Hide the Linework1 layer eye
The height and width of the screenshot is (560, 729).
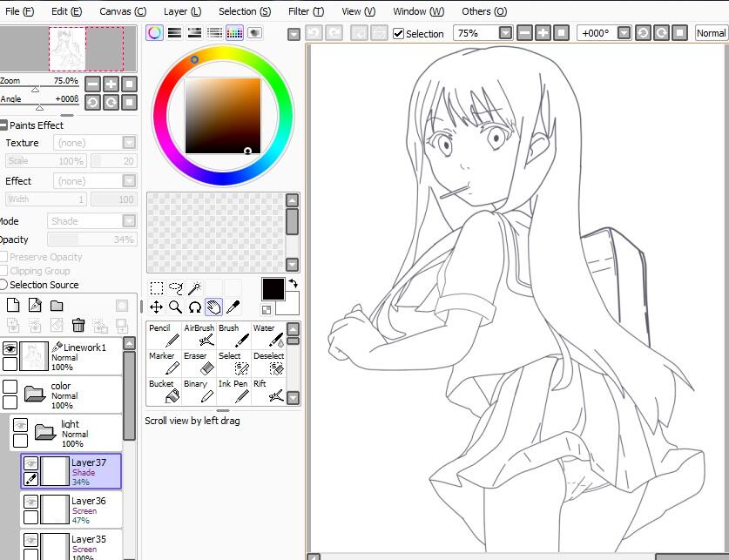pyautogui.click(x=10, y=348)
